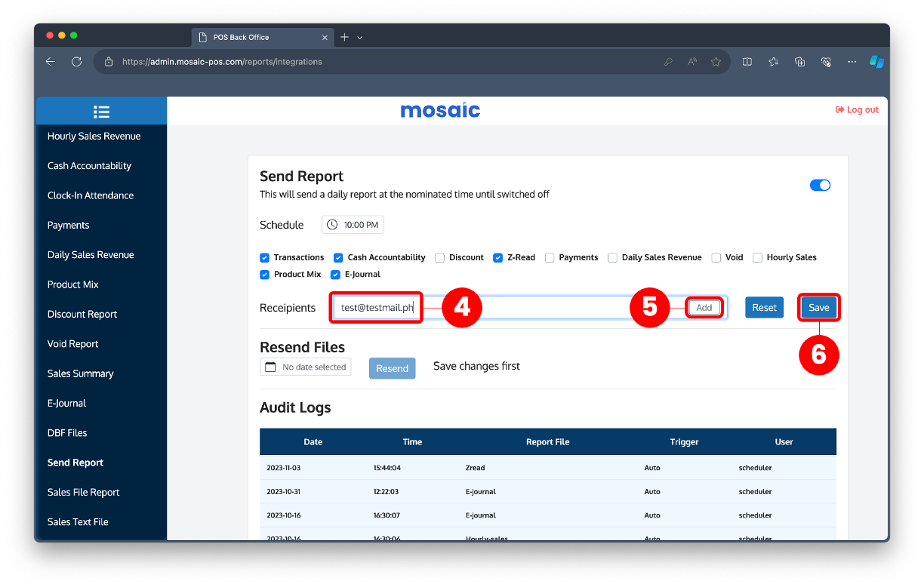This screenshot has width=924, height=587.
Task: Click the Date column header
Action: tap(313, 442)
